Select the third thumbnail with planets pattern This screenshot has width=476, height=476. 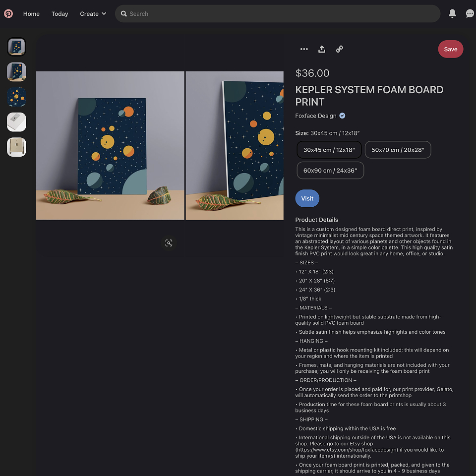tap(16, 97)
